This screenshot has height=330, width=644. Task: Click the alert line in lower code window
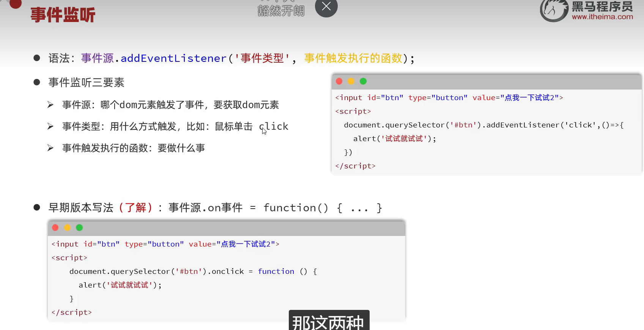pyautogui.click(x=120, y=285)
